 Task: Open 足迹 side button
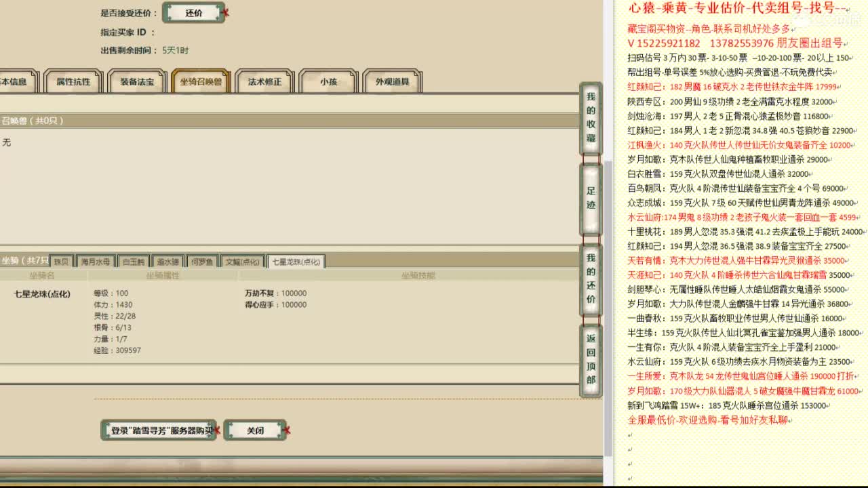[591, 198]
